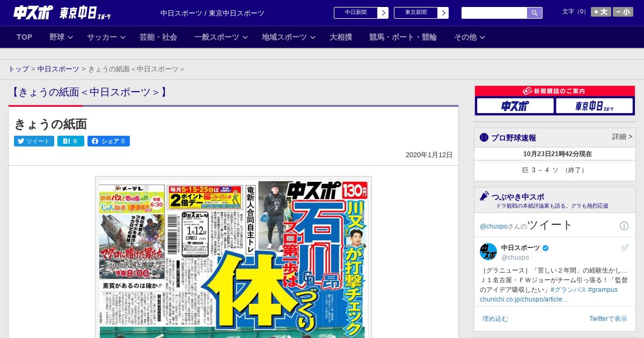Open the Twitter info icon

624,226
